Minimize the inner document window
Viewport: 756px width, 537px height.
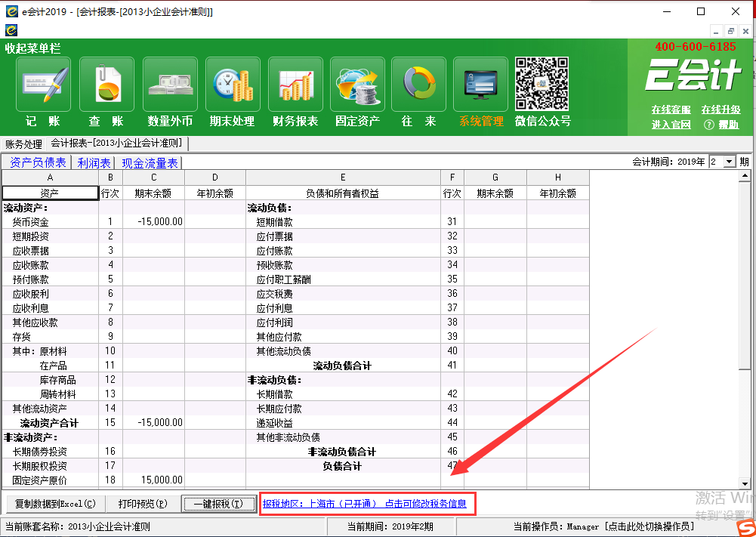click(x=717, y=31)
